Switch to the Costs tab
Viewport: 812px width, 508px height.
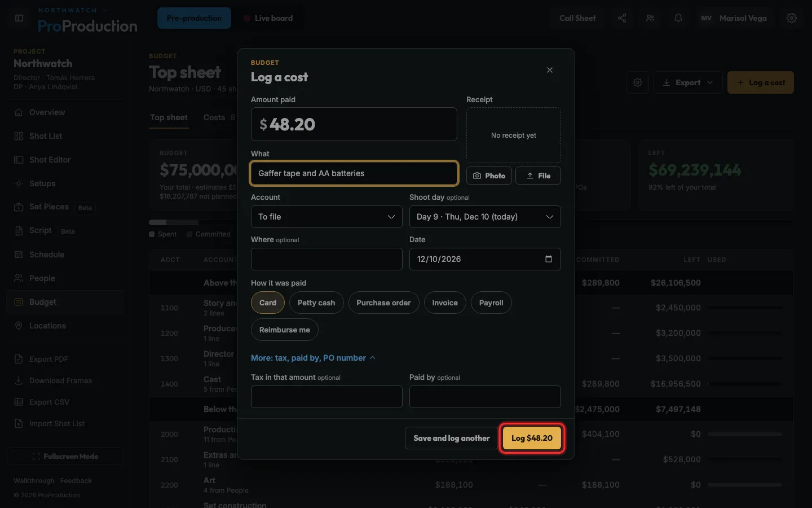[219, 117]
